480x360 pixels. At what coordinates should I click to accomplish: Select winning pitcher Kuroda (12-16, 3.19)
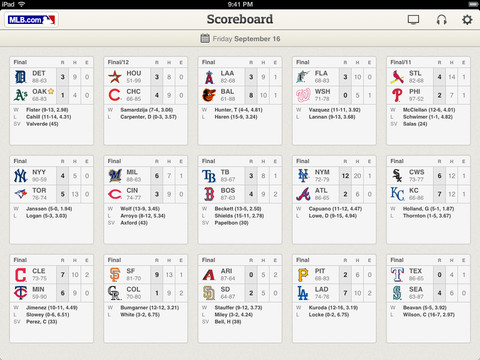tap(333, 307)
